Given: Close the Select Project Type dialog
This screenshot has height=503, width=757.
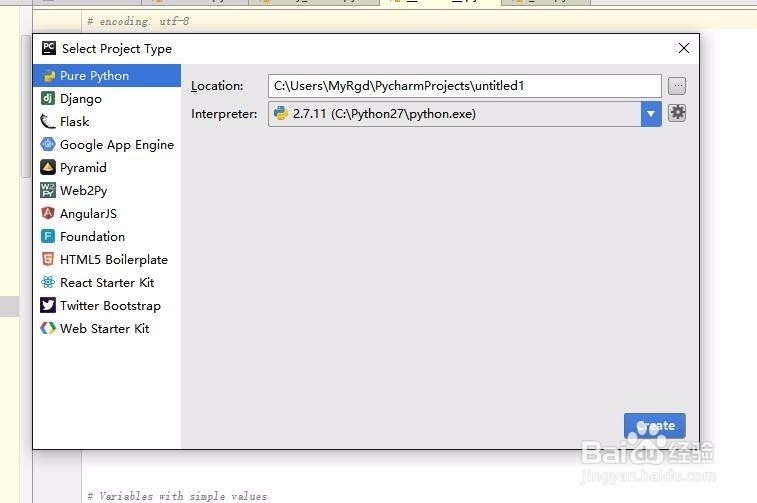Looking at the screenshot, I should coord(684,48).
